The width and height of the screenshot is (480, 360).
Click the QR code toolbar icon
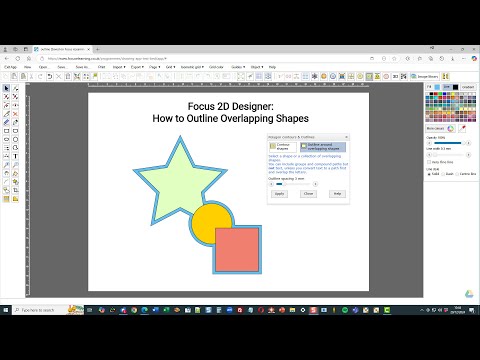pos(404,76)
